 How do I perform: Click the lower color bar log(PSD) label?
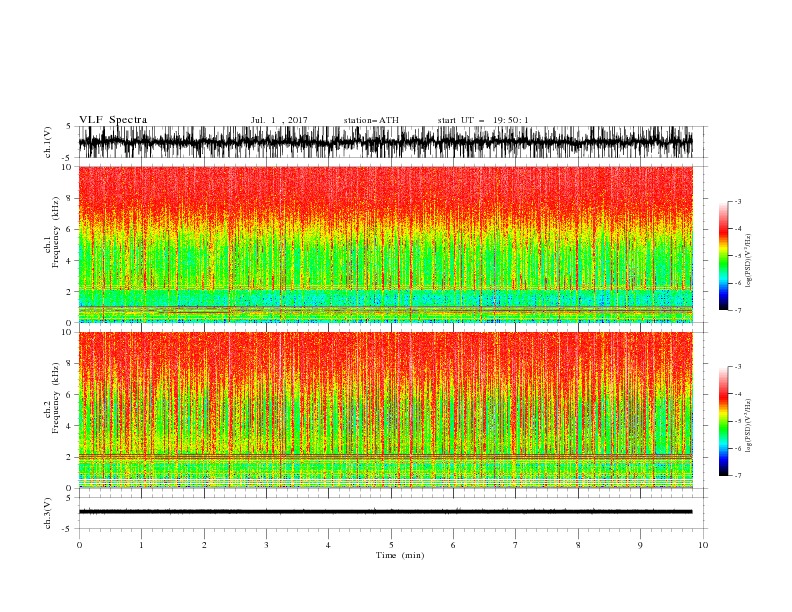(749, 425)
